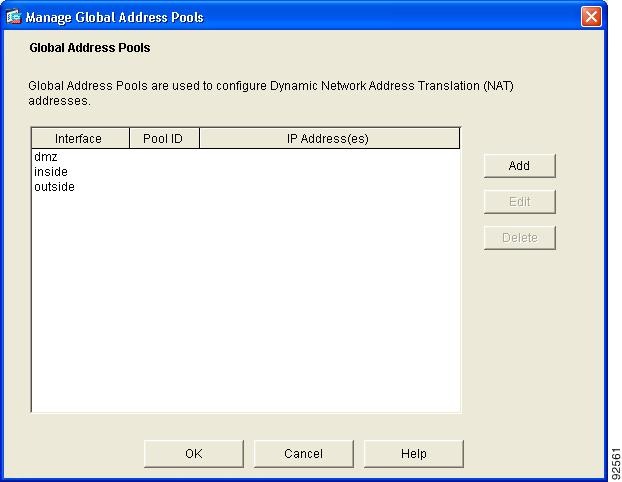Select the inside interface row
Viewport: 622px width, 482px height.
[246, 172]
